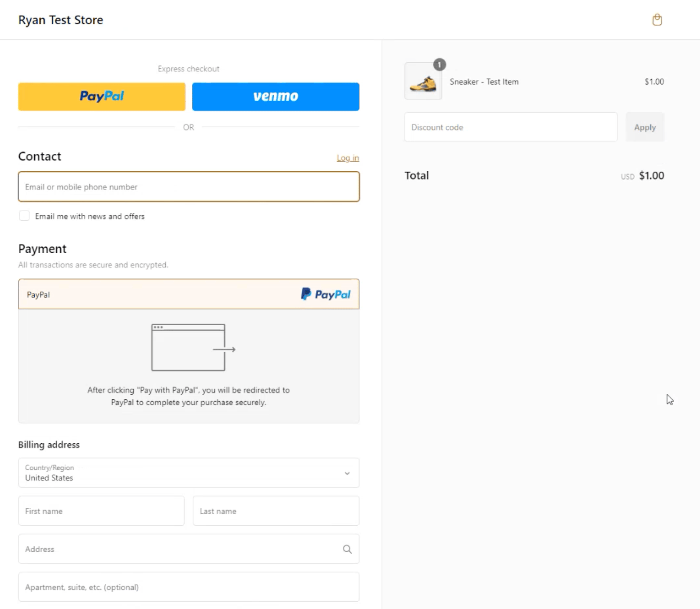Click the Ryan Test Store header
The height and width of the screenshot is (609, 700).
pos(60,20)
